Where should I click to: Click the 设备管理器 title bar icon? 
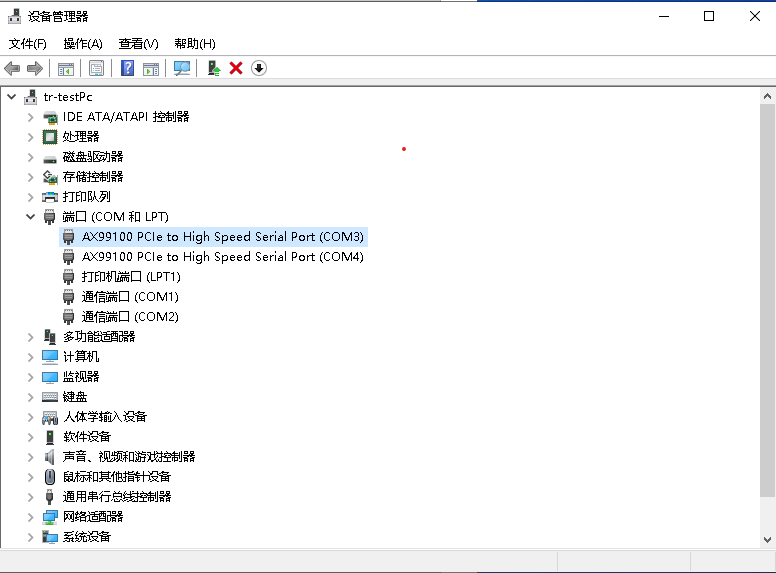click(x=14, y=16)
